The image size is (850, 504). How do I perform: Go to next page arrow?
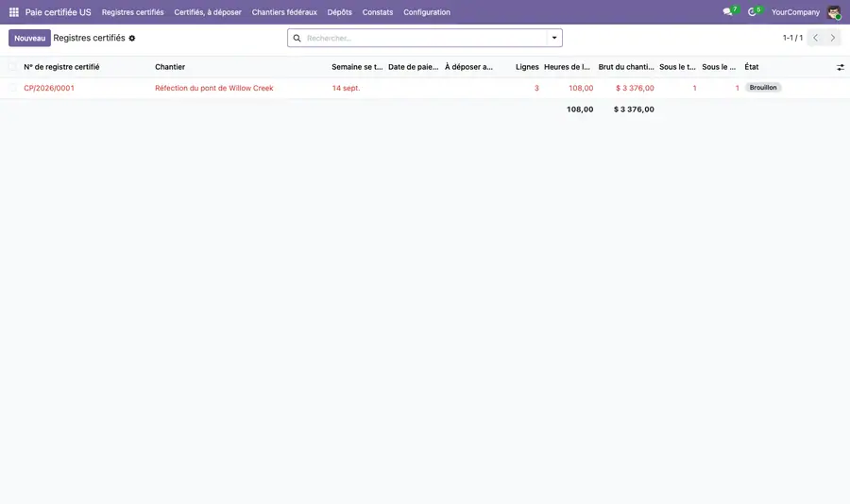click(833, 38)
